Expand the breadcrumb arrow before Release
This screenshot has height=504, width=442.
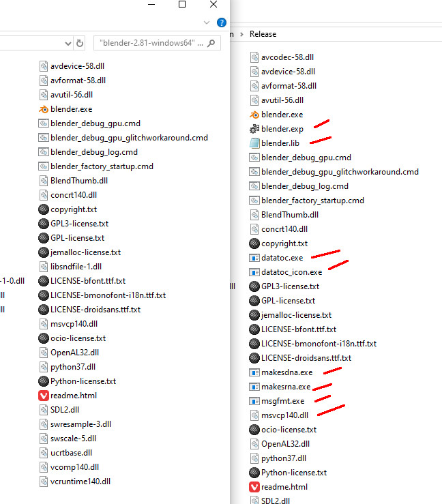tap(241, 34)
